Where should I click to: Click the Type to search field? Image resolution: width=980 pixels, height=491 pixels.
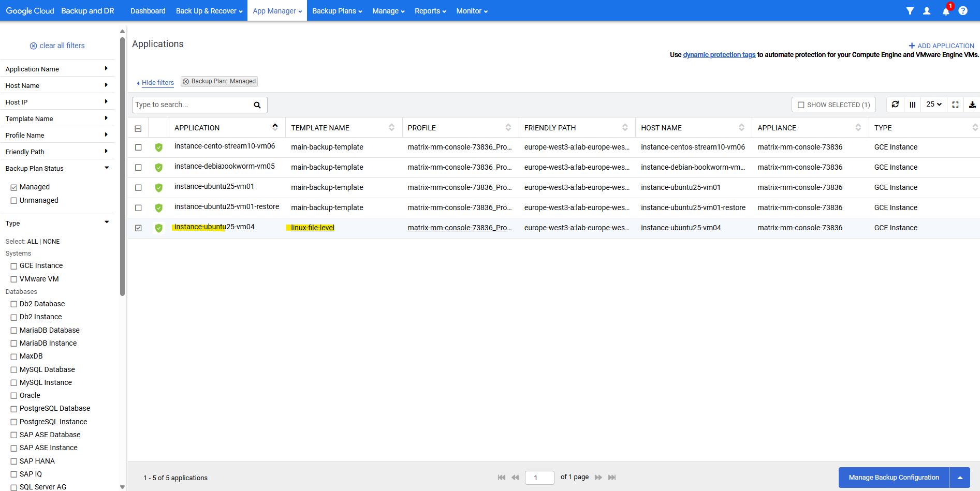pyautogui.click(x=192, y=105)
